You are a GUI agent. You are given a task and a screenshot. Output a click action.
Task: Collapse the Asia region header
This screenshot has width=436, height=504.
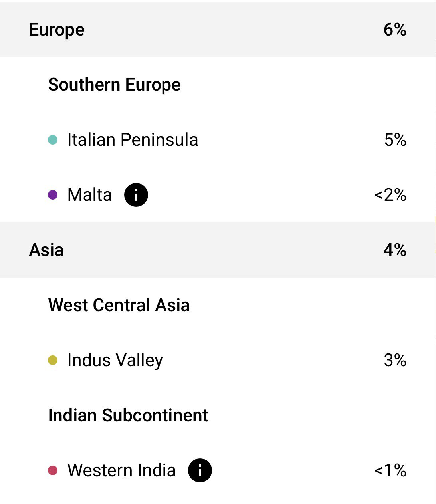[218, 250]
